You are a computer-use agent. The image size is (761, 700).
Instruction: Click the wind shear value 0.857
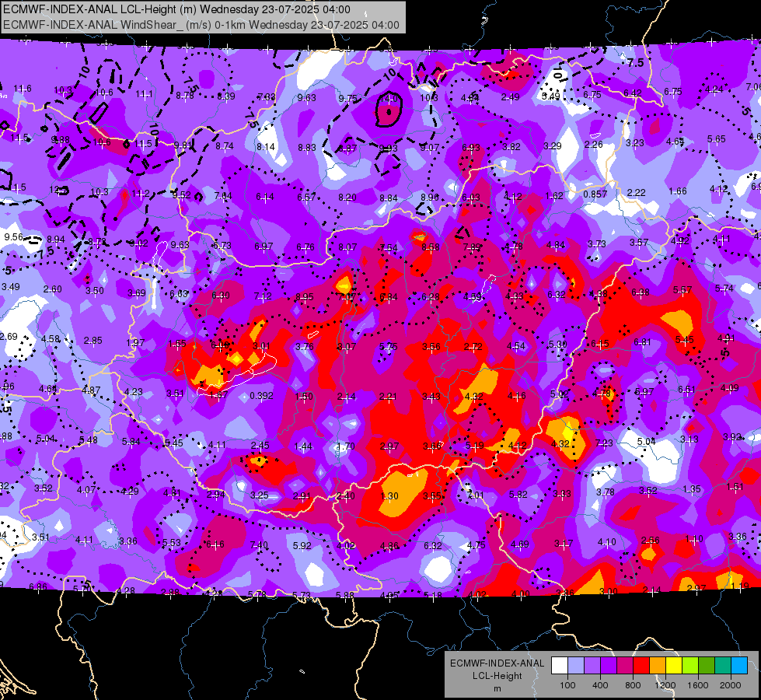click(595, 194)
